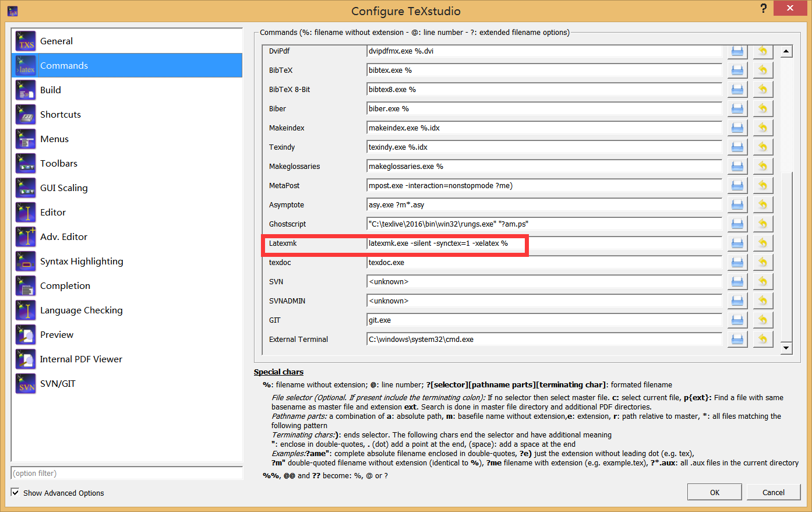Click the commands list scrollbar thumb
Screen dimensions: 812x512
click(786, 256)
